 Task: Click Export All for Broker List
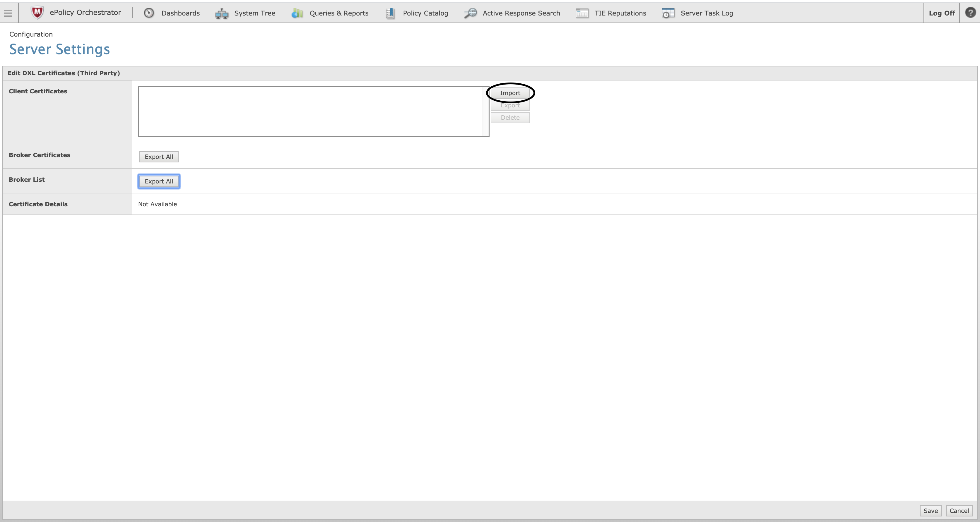[158, 181]
